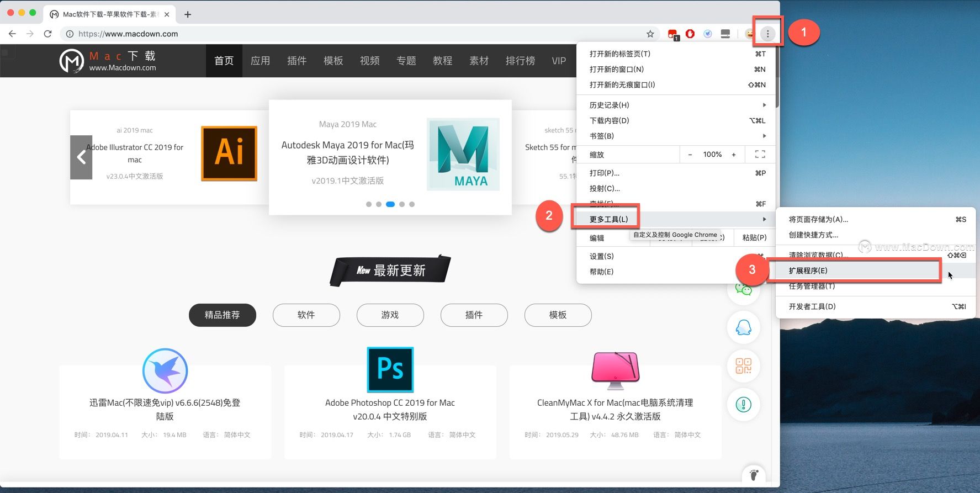Image resolution: width=980 pixels, height=493 pixels.
Task: Click the browser forward arrow
Action: coord(30,34)
